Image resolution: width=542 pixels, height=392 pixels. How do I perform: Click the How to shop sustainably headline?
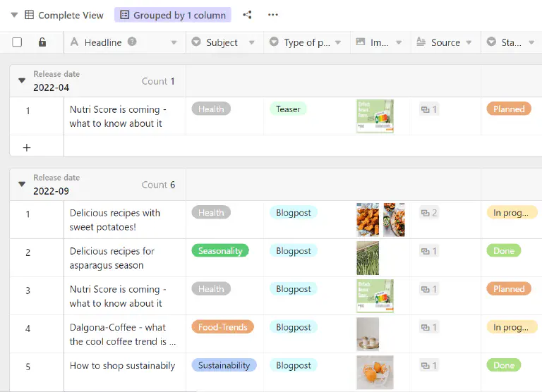(122, 365)
